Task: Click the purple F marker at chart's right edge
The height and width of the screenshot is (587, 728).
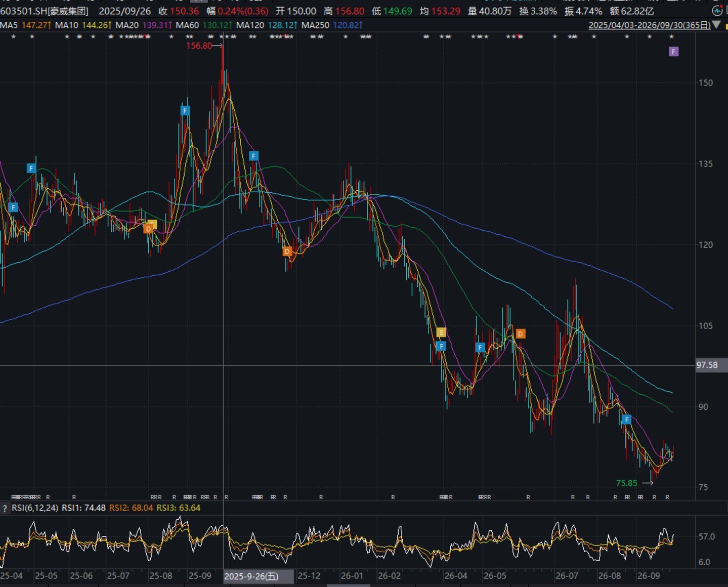Action: click(673, 52)
